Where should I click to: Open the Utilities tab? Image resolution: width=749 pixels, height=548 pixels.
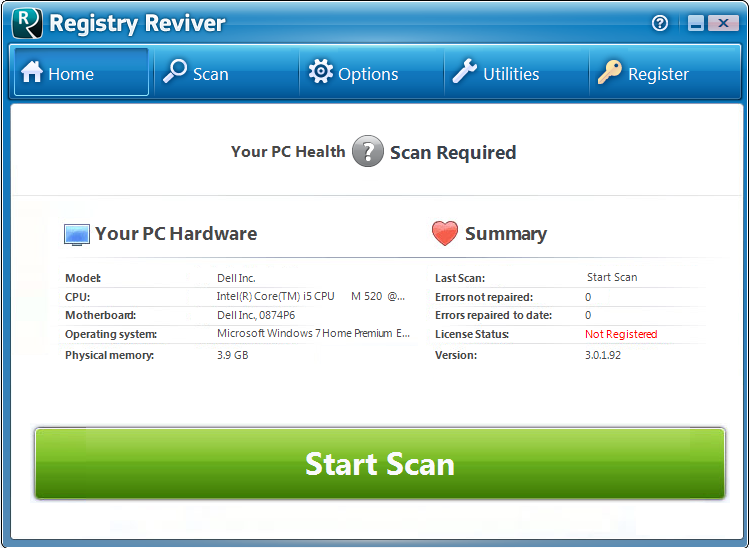tap(496, 73)
